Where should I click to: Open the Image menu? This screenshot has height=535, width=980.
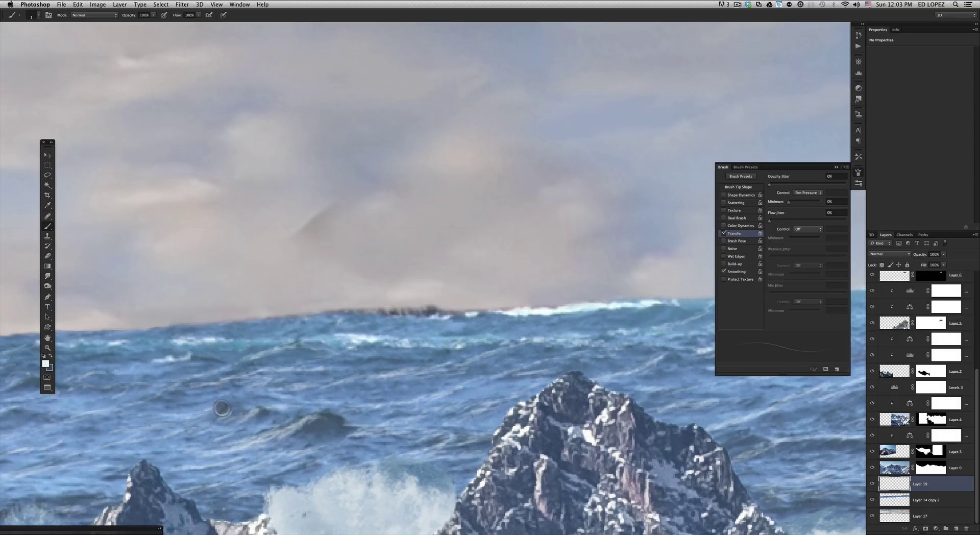[97, 5]
